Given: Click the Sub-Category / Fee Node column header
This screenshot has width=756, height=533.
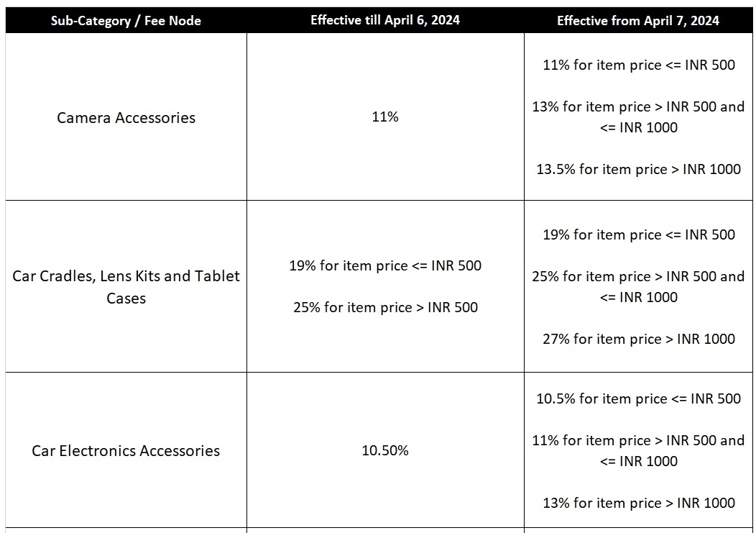Looking at the screenshot, I should pyautogui.click(x=126, y=21).
